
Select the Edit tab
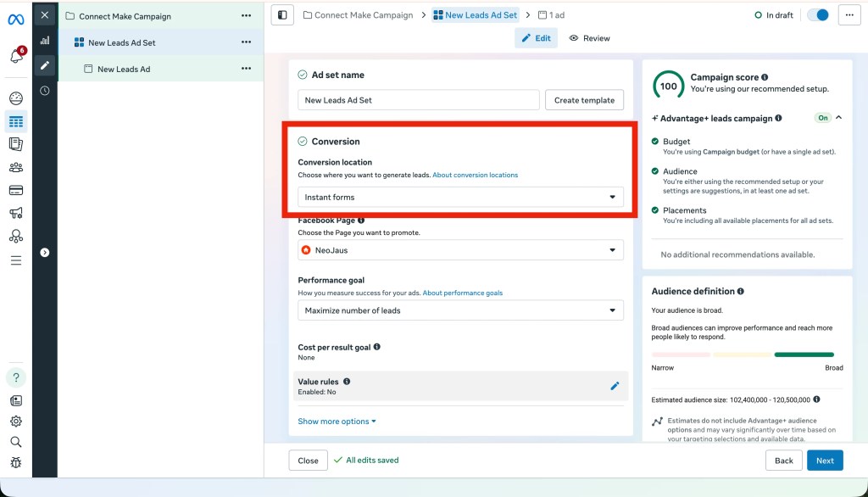pos(536,38)
